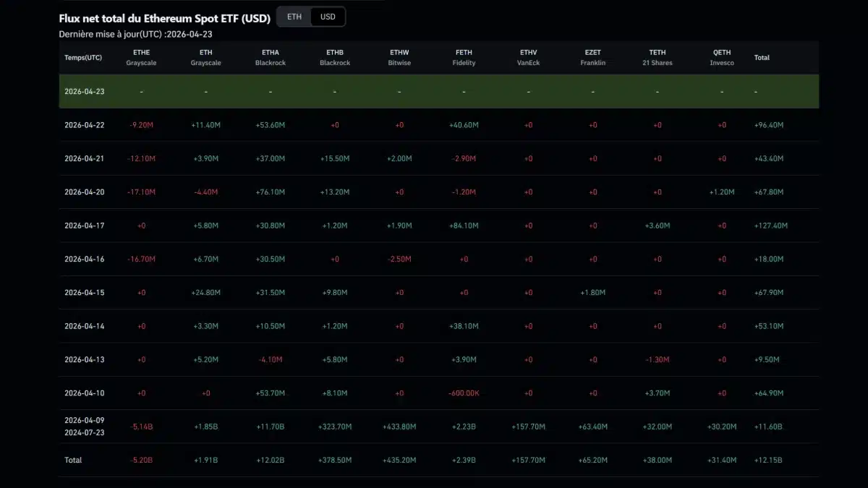Click Fidelity's +84.10M inflow on 2026-04-17
This screenshot has height=488, width=868.
tap(463, 225)
